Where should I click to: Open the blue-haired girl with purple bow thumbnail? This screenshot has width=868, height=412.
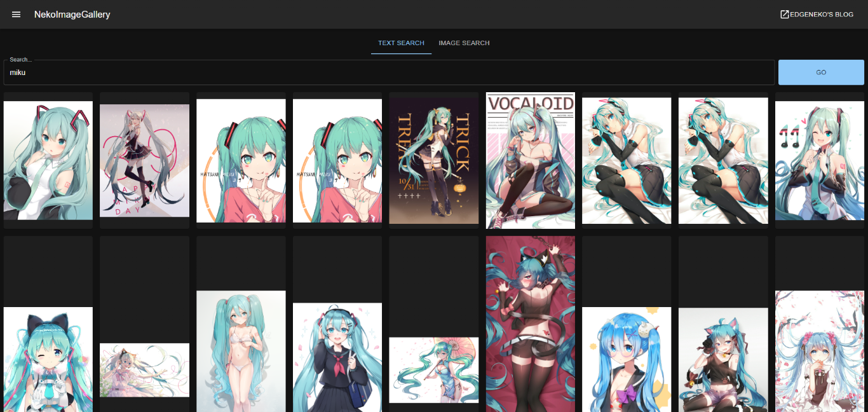click(627, 360)
